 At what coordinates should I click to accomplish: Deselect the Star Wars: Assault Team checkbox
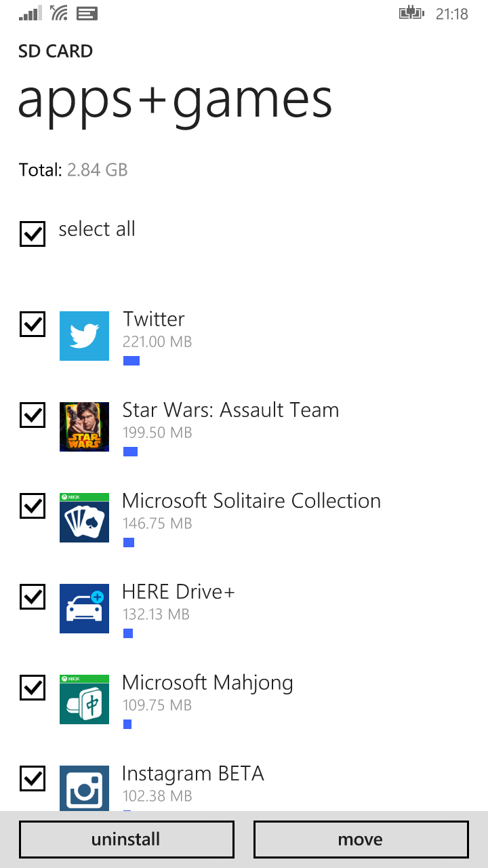click(x=33, y=415)
